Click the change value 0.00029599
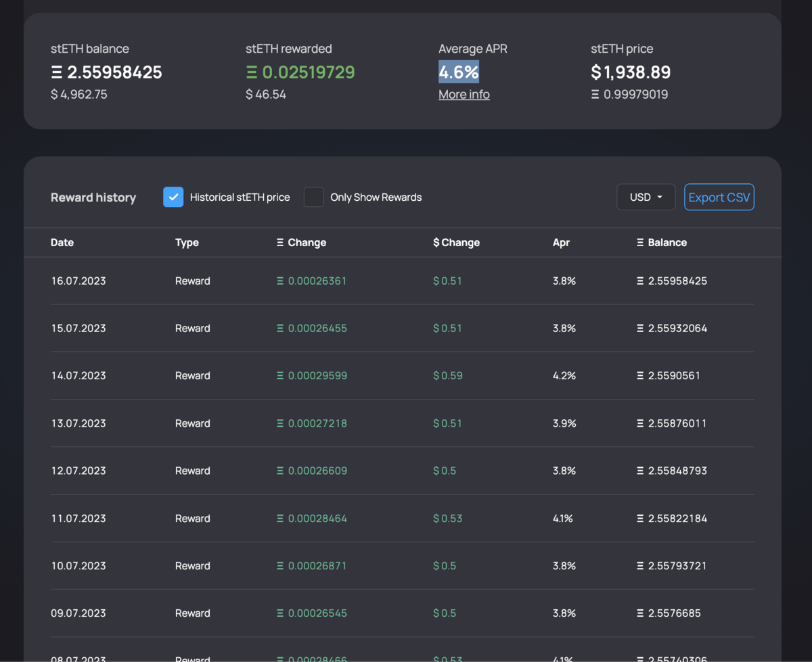The width and height of the screenshot is (812, 662). (311, 375)
